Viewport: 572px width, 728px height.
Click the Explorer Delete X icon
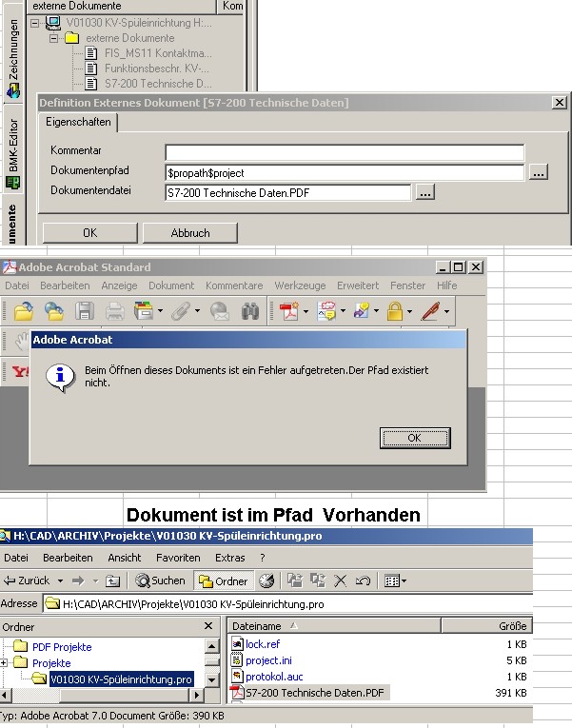pyautogui.click(x=341, y=580)
